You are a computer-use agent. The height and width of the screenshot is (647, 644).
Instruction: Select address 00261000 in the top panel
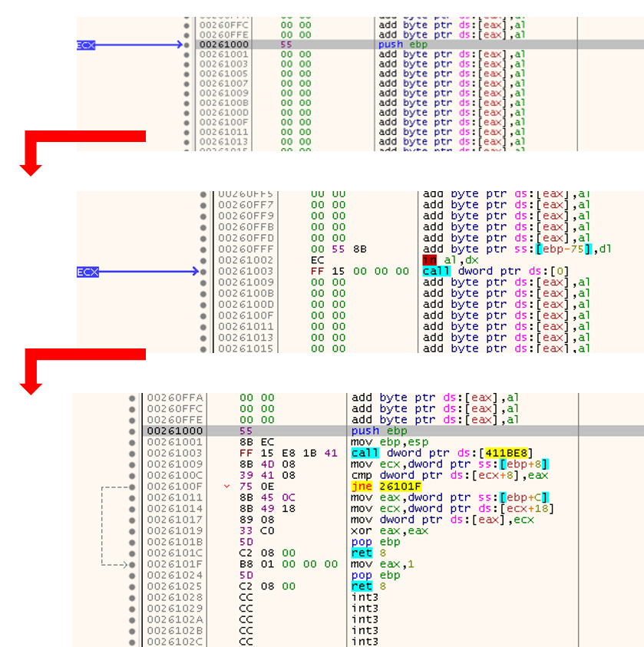coord(223,45)
